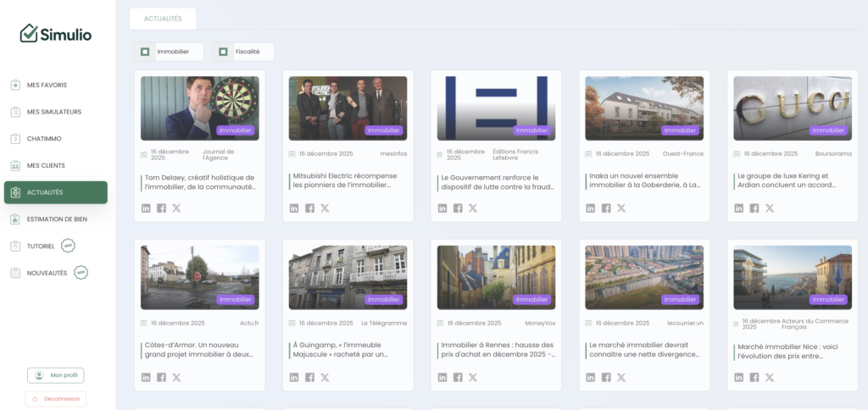Open the Gouvernement fraude article headline
The width and height of the screenshot is (868, 410).
pyautogui.click(x=495, y=181)
